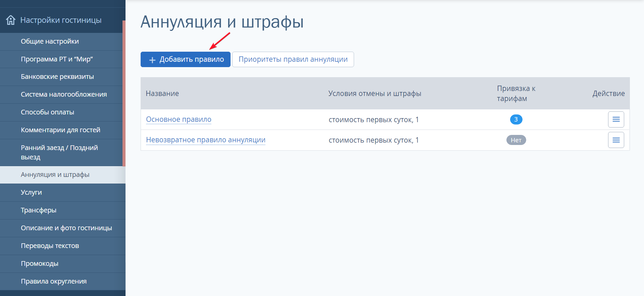Click the Привязка к тарифам column header

(x=516, y=94)
